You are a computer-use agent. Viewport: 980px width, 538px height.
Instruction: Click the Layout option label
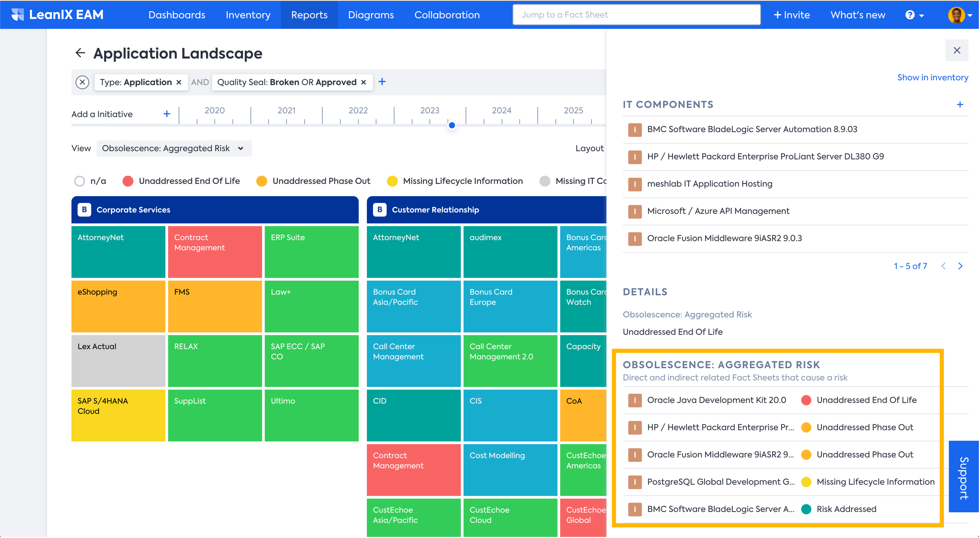point(589,148)
